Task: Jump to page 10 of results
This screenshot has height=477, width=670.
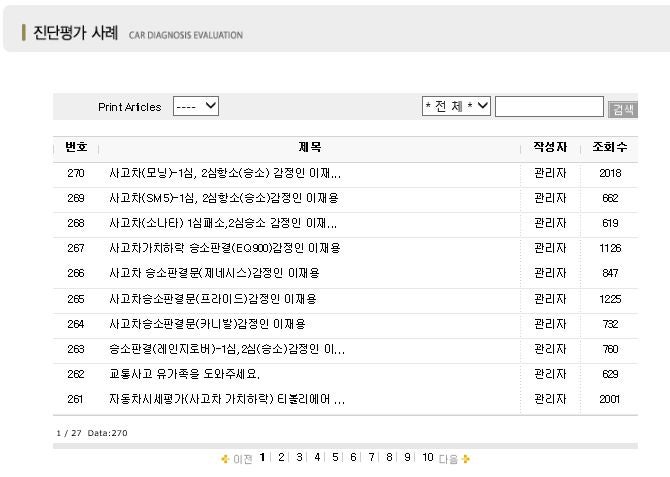Action: point(427,458)
